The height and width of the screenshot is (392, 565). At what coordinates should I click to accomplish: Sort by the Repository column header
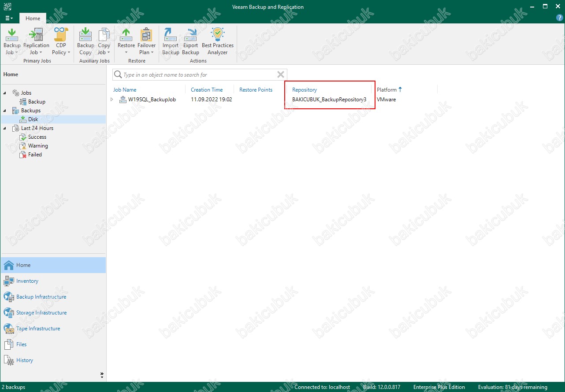pos(305,90)
